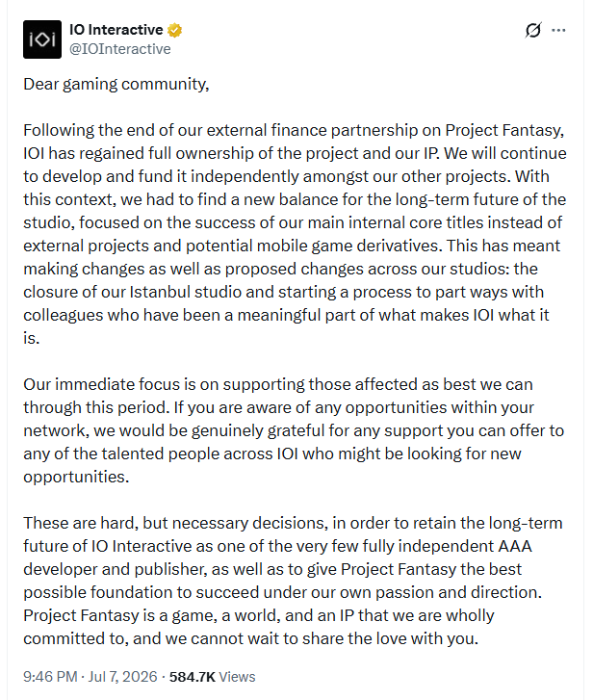This screenshot has width=593, height=700.
Task: Click 'Project Fantasy' in the first sentence
Action: tap(504, 130)
